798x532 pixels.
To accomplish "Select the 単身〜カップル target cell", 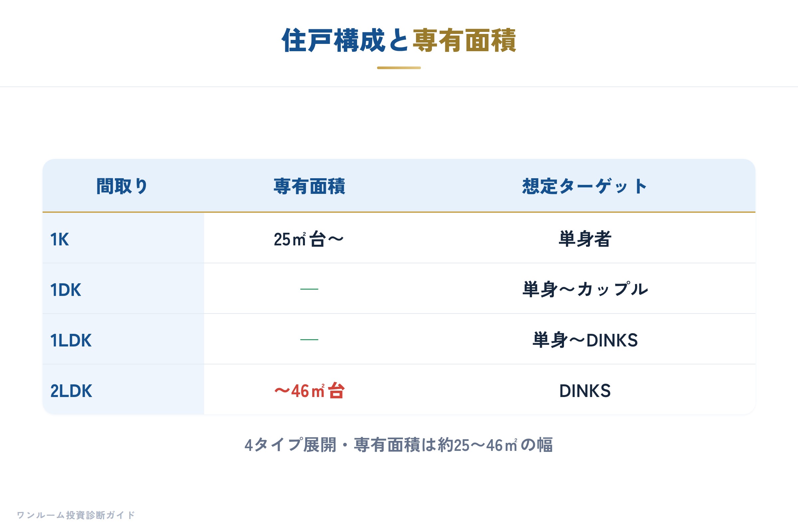I will click(585, 289).
